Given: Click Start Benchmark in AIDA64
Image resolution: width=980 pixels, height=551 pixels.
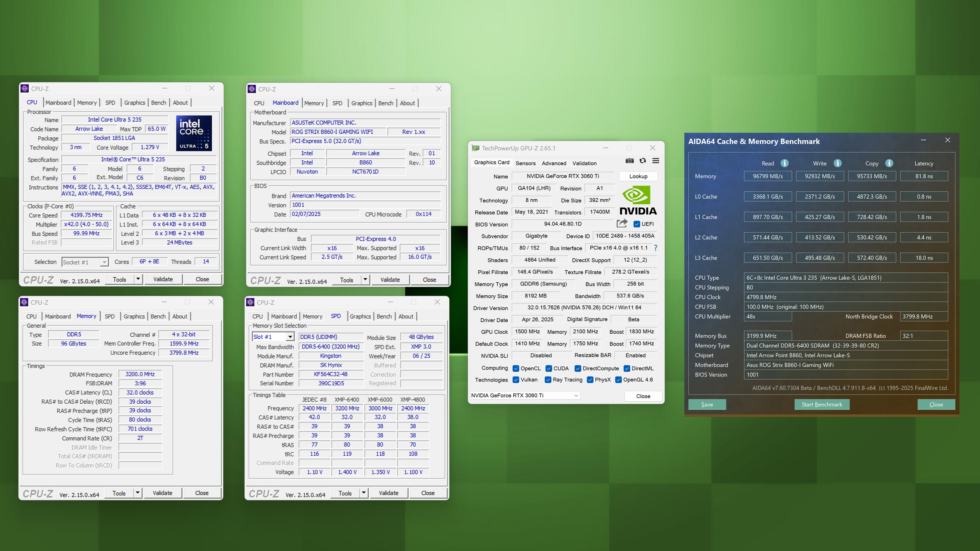Looking at the screenshot, I should pyautogui.click(x=822, y=404).
